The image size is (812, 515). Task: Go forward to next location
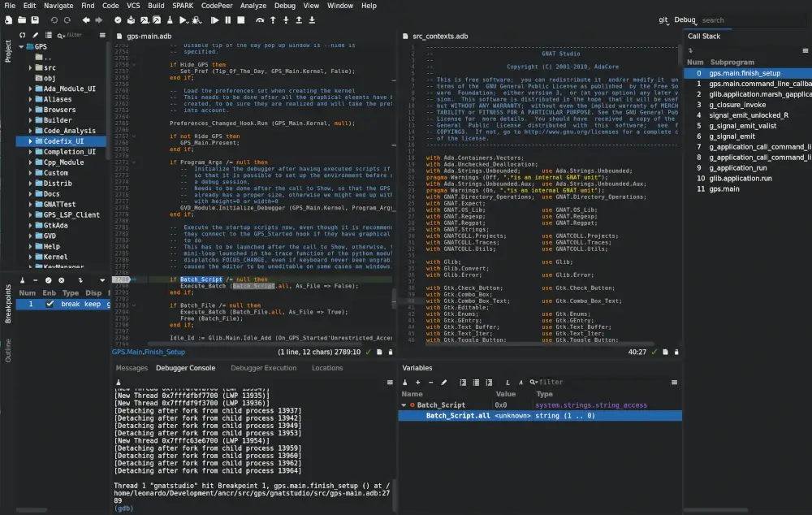pyautogui.click(x=98, y=20)
